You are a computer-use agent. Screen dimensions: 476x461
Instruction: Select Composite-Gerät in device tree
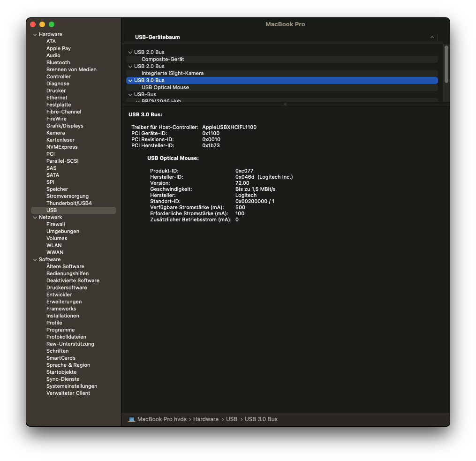click(x=282, y=59)
